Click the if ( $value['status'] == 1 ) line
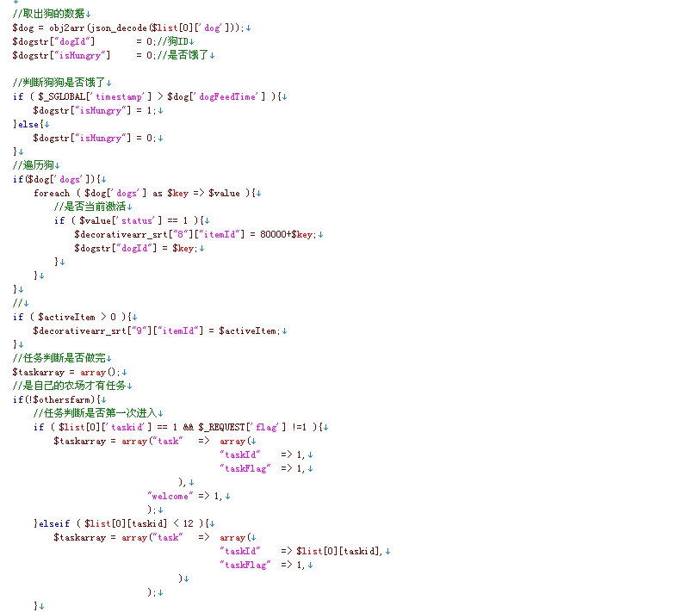The image size is (700, 612). pyautogui.click(x=132, y=220)
